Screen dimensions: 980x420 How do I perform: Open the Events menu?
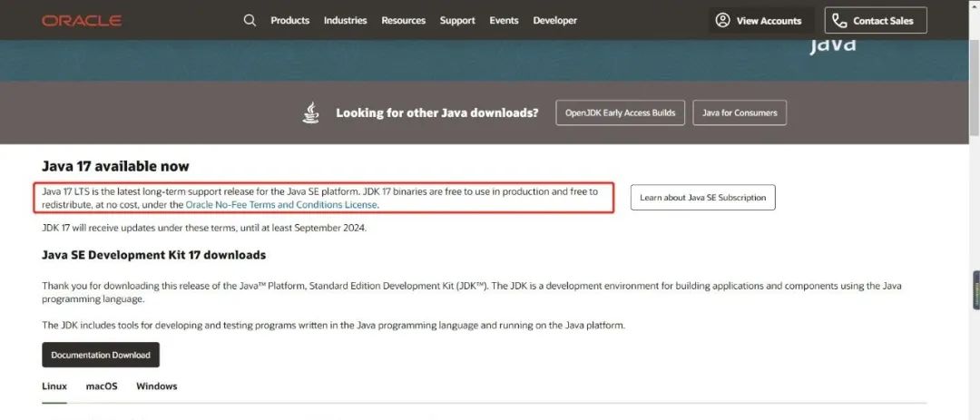(x=504, y=21)
